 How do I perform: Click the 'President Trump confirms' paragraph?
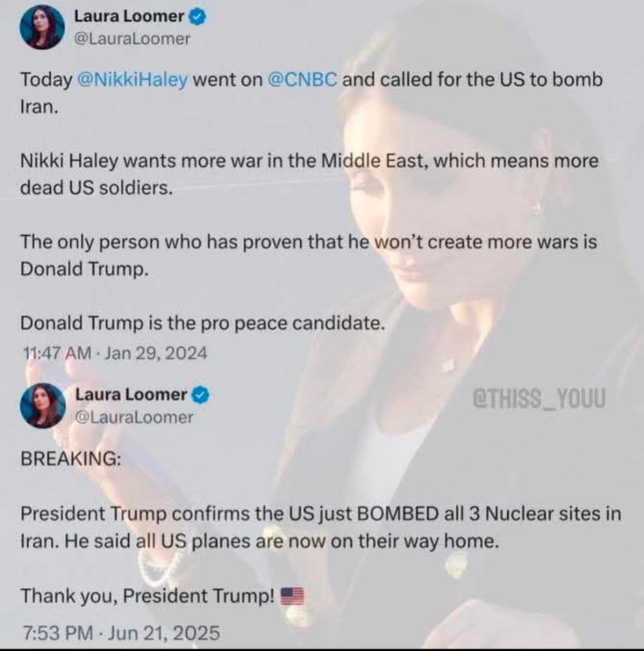(x=321, y=527)
